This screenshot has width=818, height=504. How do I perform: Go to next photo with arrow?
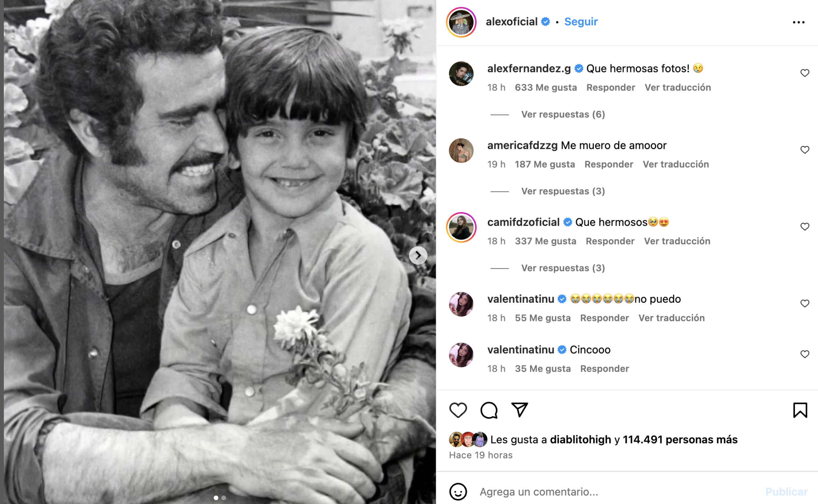tap(418, 255)
